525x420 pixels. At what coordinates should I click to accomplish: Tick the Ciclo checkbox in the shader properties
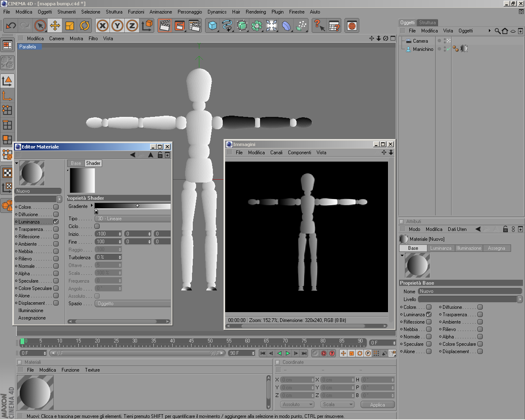97,226
